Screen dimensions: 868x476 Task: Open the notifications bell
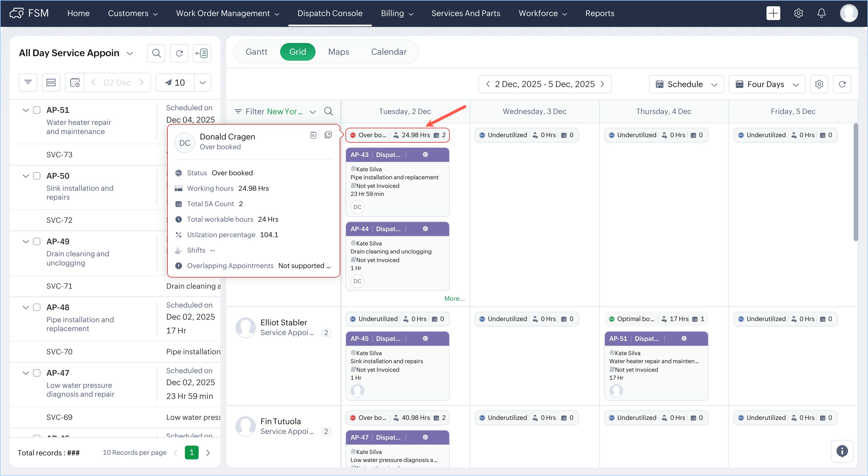click(x=821, y=13)
